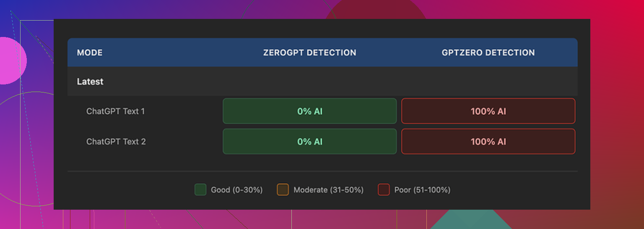Select the ChatGPT Text 2 row label
Image resolution: width=644 pixels, height=229 pixels.
(x=116, y=142)
